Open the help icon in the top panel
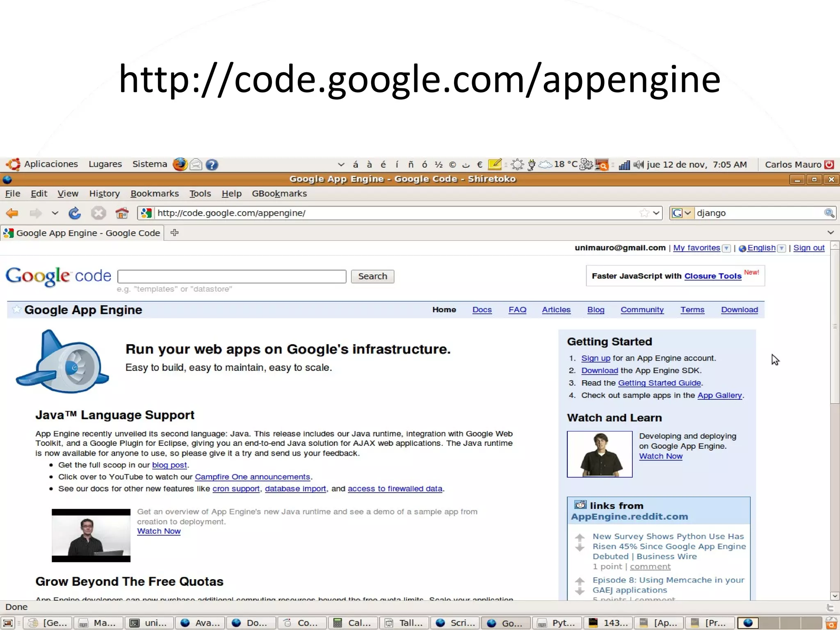This screenshot has width=840, height=630. 212,164
